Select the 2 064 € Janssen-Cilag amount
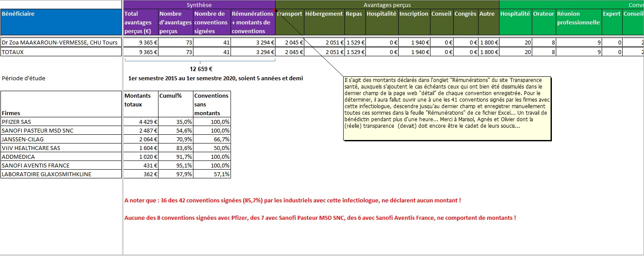 click(x=141, y=139)
